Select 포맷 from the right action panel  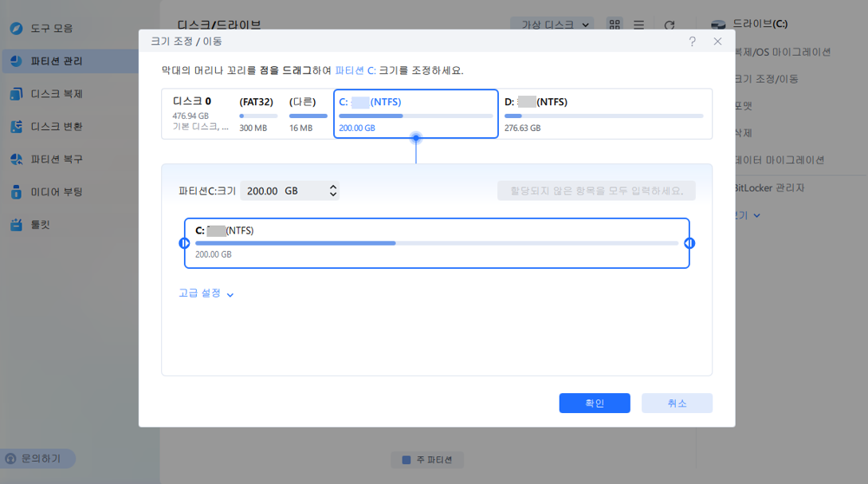coord(741,104)
